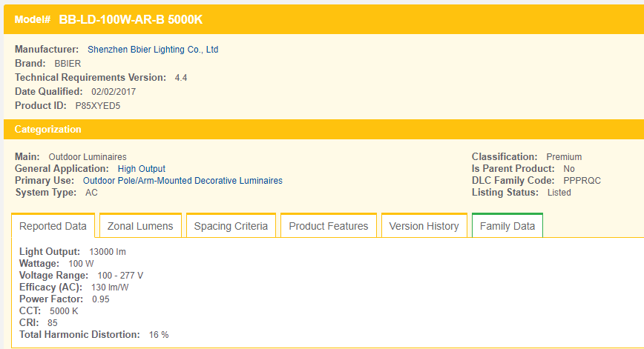Click the Listing Status value Listed
644x349 pixels.
(x=559, y=193)
